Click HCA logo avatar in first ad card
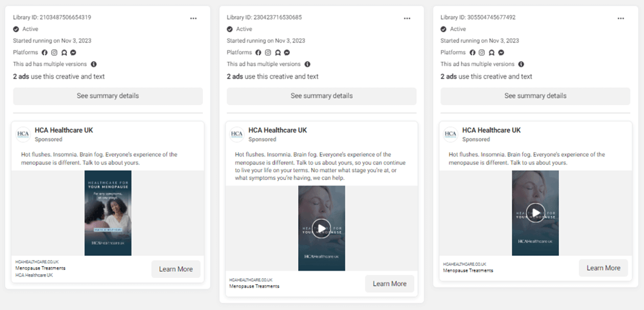644x310 pixels. coord(23,135)
